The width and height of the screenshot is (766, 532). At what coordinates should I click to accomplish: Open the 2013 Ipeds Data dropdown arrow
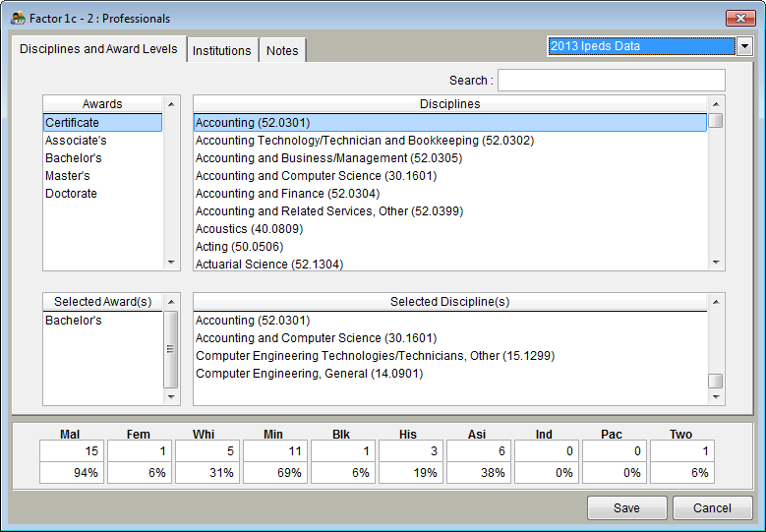coord(744,46)
